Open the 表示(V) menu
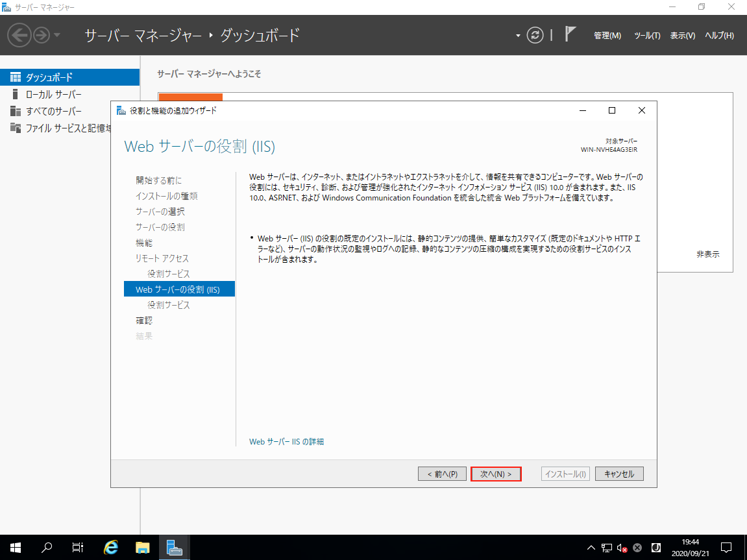Viewport: 747px width, 560px height. [683, 36]
